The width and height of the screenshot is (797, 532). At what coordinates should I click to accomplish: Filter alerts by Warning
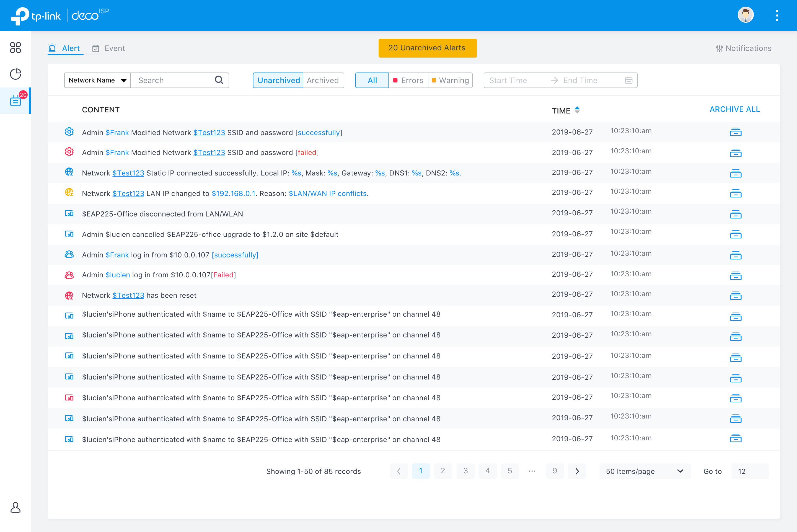pos(450,81)
